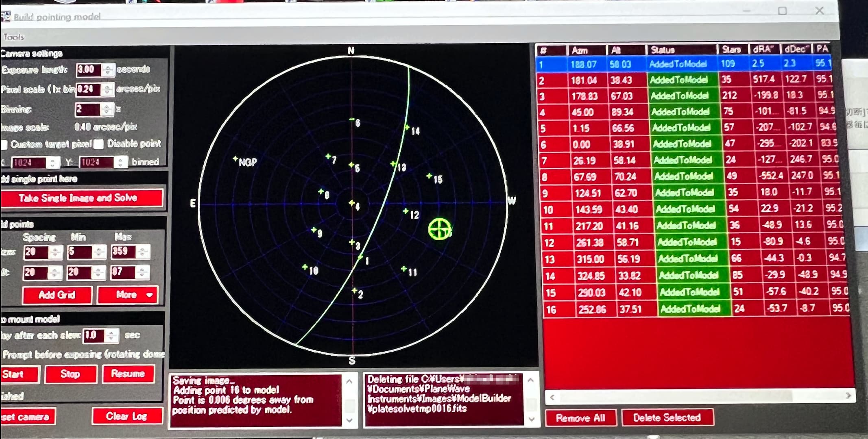This screenshot has width=868, height=439.
Task: Open the More dropdown button
Action: point(128,295)
